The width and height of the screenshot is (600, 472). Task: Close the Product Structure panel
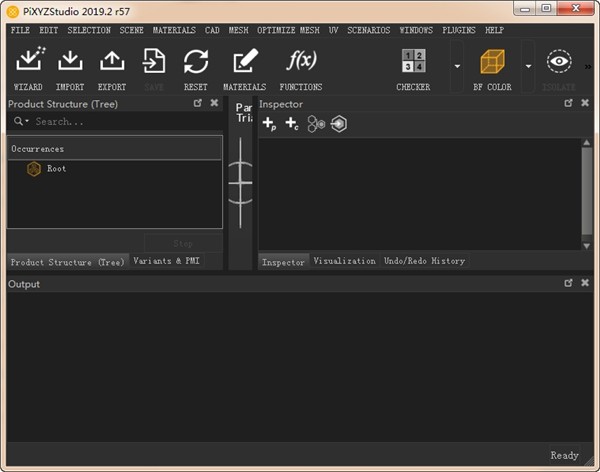pos(214,103)
